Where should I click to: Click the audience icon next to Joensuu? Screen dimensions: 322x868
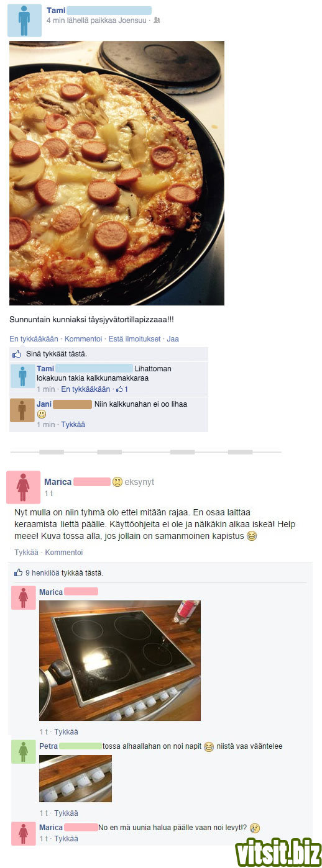156,20
